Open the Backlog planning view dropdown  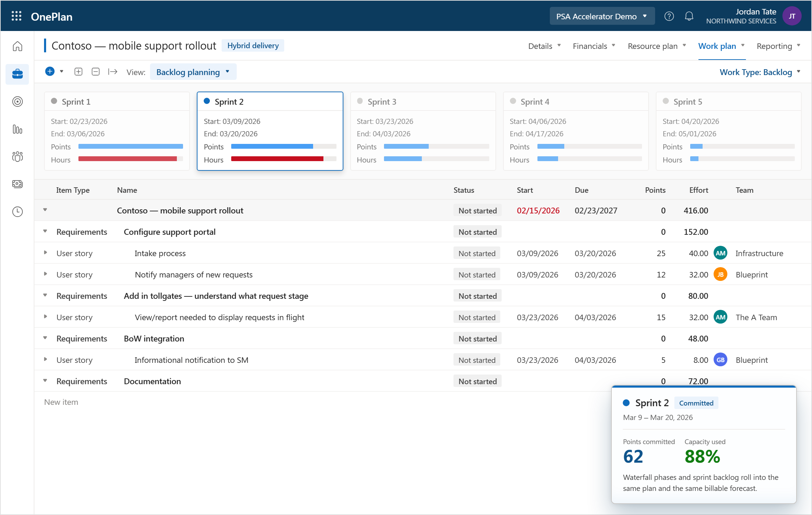tap(193, 72)
